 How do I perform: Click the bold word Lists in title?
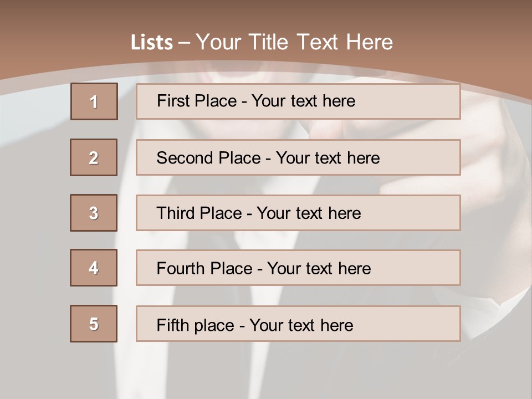tap(152, 43)
